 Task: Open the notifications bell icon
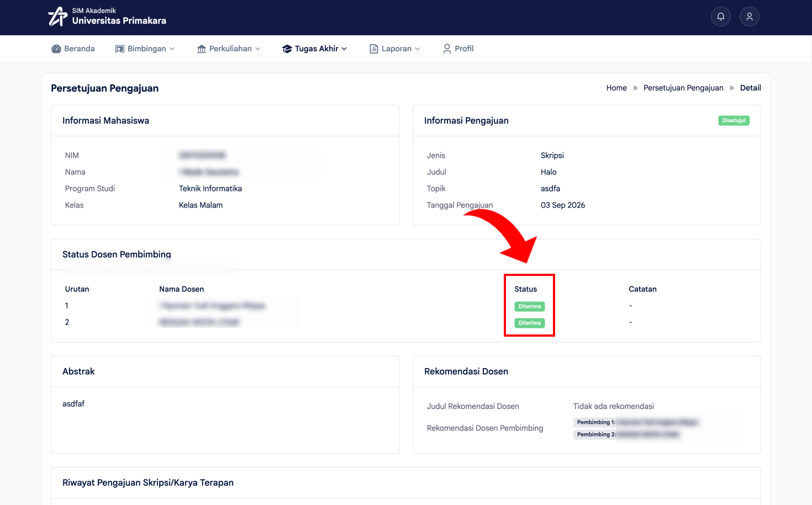[721, 17]
